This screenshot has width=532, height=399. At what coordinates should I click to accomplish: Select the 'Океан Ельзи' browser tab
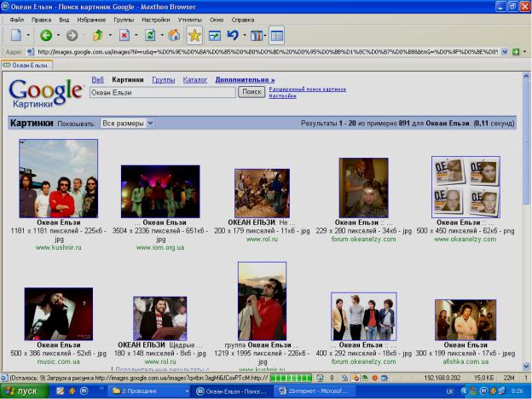tap(27, 65)
